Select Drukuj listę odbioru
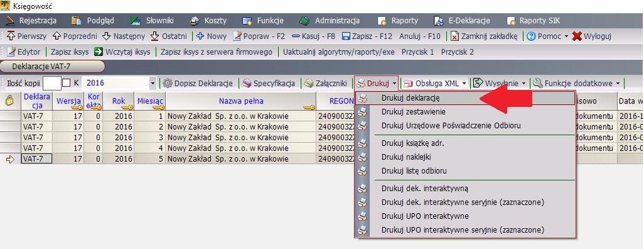 tap(465, 170)
